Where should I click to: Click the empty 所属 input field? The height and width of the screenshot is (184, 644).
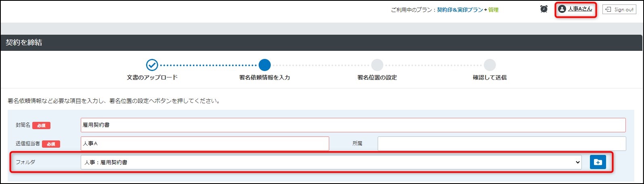(502, 144)
